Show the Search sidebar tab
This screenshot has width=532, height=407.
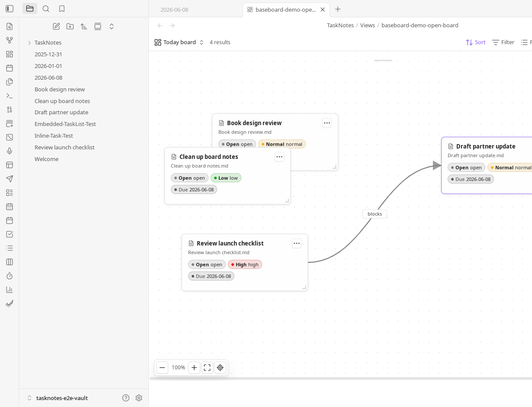point(46,9)
